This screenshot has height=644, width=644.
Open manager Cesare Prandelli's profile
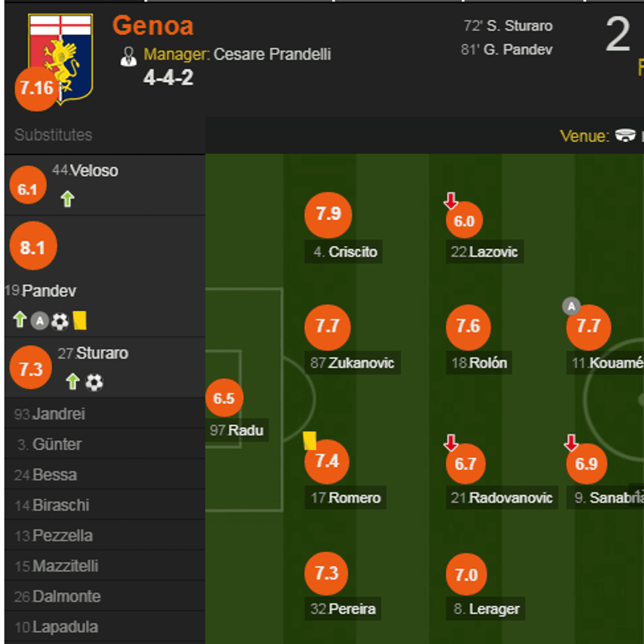click(271, 55)
